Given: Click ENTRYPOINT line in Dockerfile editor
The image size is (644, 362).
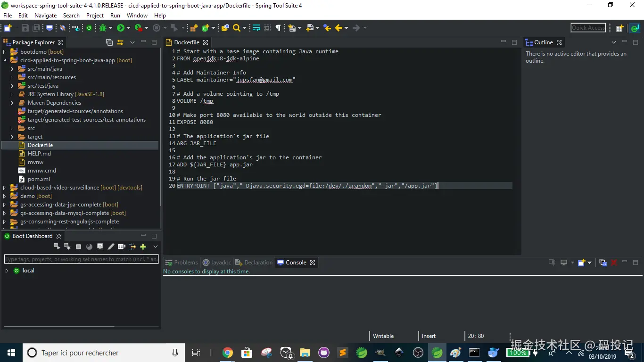Looking at the screenshot, I should [307, 186].
